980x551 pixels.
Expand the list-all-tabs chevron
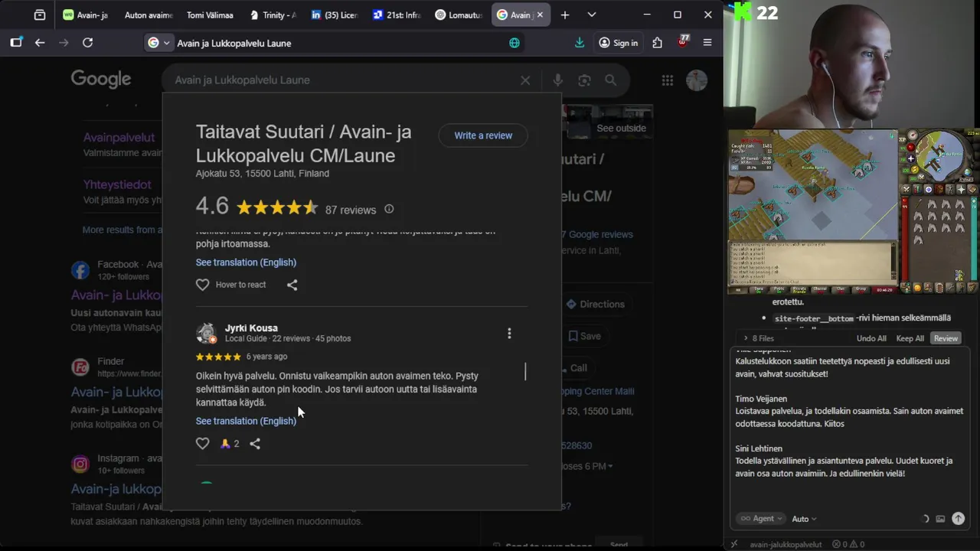coord(592,15)
